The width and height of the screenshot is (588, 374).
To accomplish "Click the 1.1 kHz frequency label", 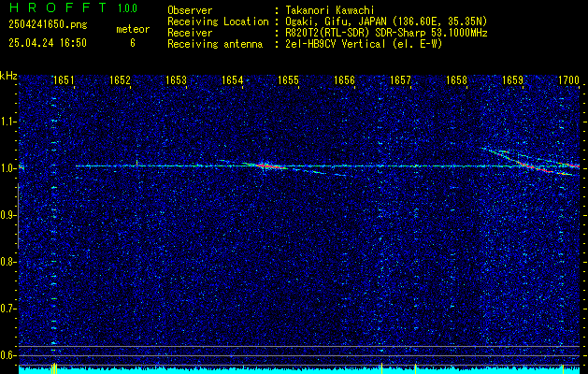I will 7,122.
